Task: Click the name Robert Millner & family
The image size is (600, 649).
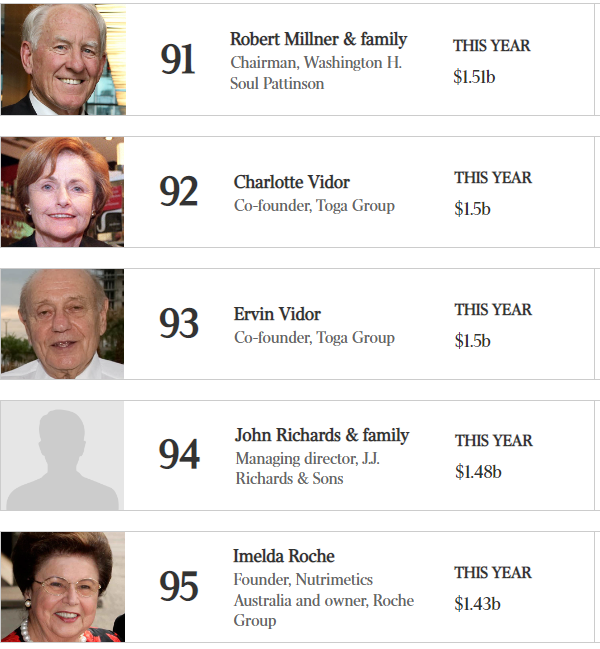Action: (x=319, y=39)
